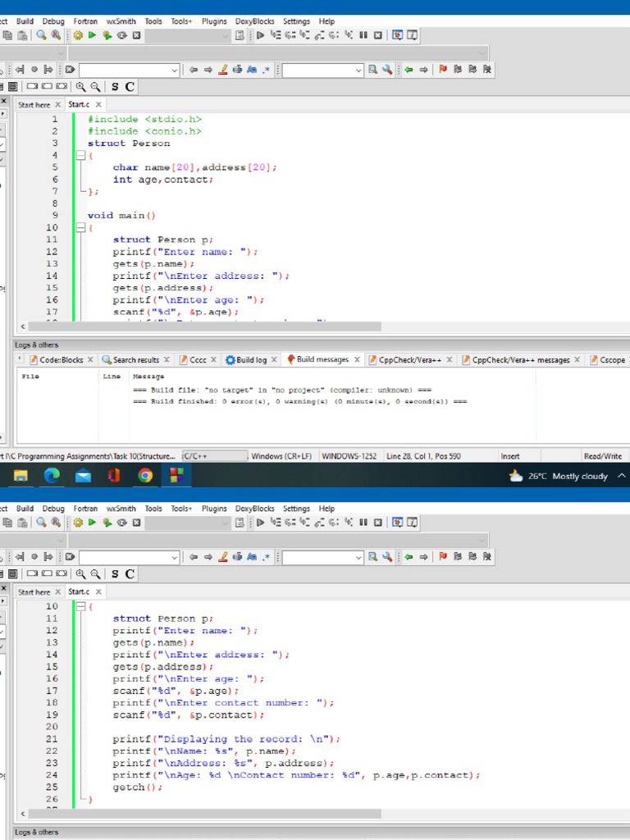Click the weather '26°C Mostly cloudy' widget

559,476
